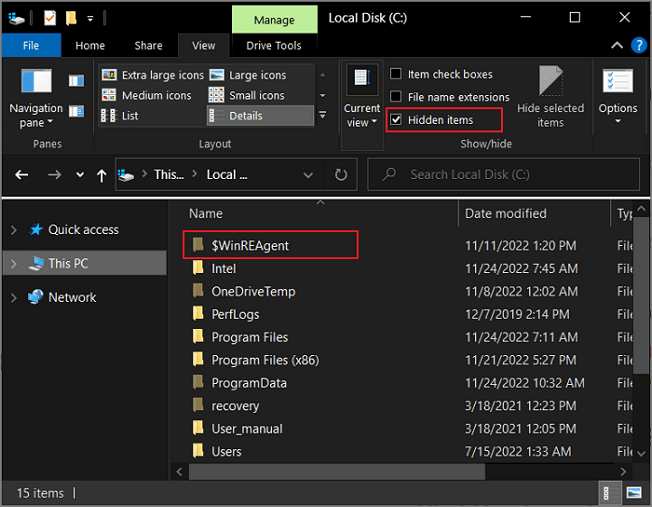Open Options dropdown arrow
652x507 pixels.
[618, 121]
